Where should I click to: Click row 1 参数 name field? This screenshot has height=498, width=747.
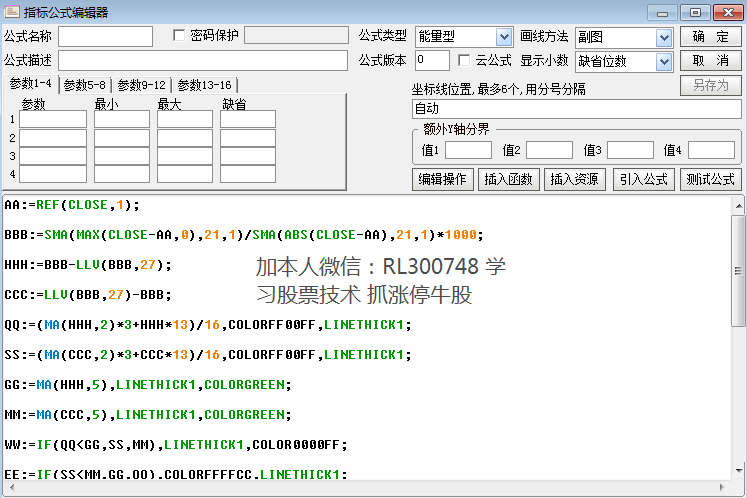click(x=53, y=119)
